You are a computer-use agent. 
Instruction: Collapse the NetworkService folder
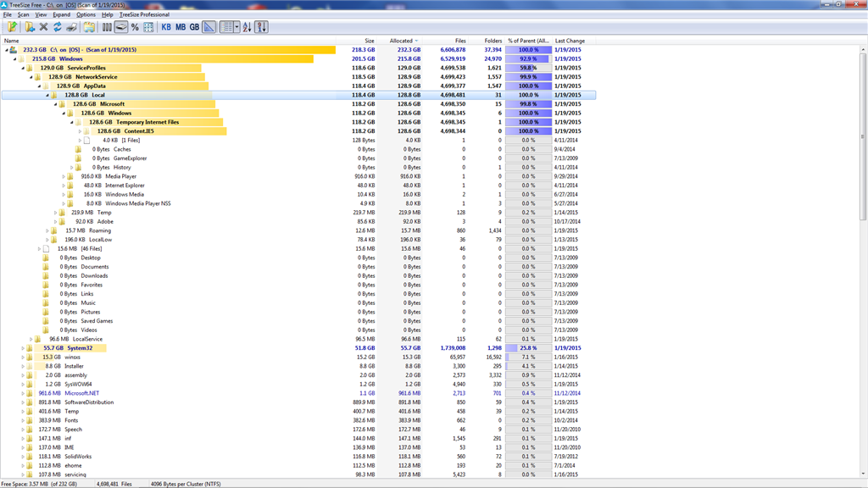[31, 77]
